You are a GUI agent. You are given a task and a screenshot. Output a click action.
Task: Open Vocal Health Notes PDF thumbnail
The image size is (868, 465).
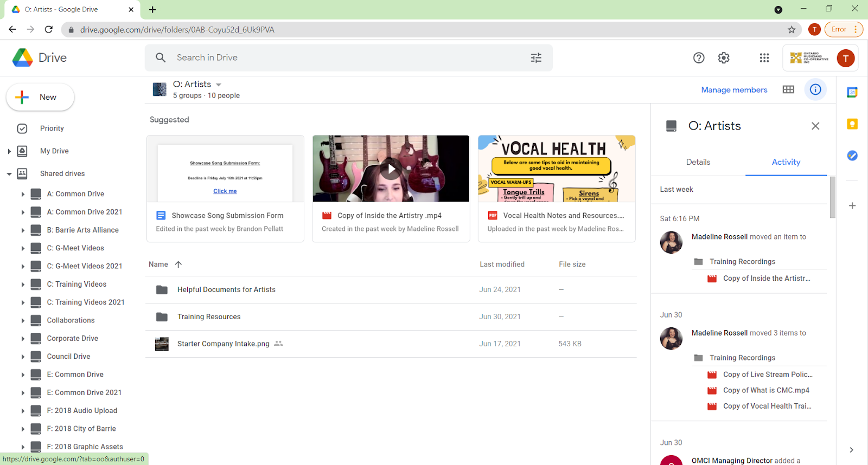coord(557,169)
